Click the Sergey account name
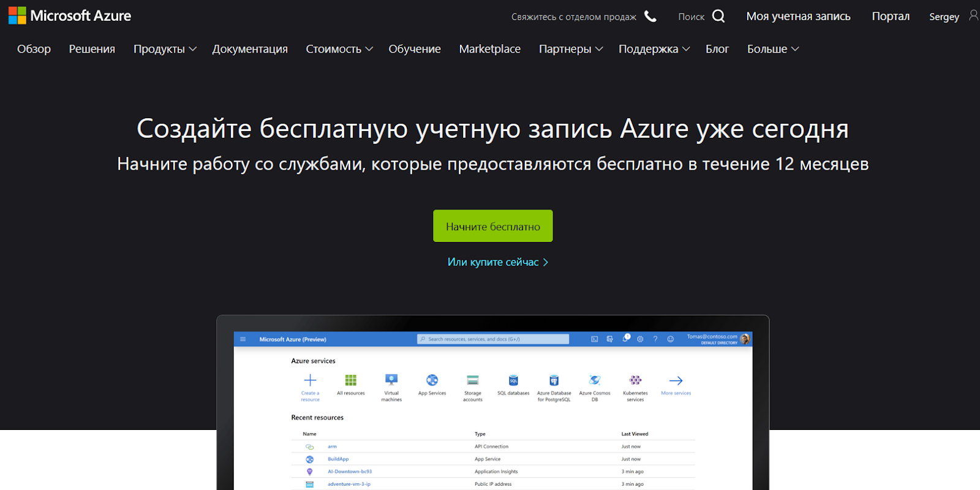The width and height of the screenshot is (980, 490). (944, 17)
